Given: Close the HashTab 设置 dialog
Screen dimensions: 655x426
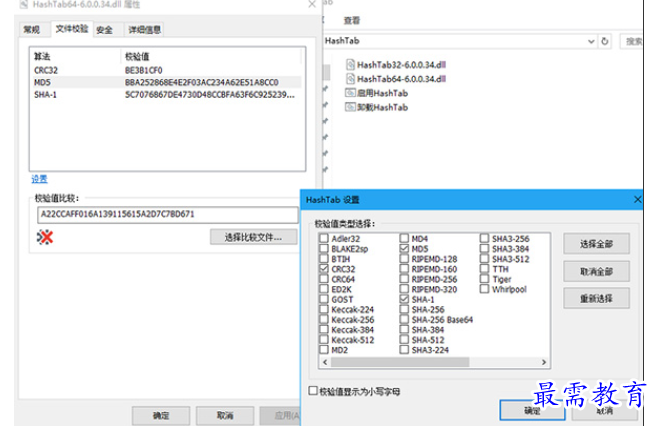Looking at the screenshot, I should pos(637,199).
